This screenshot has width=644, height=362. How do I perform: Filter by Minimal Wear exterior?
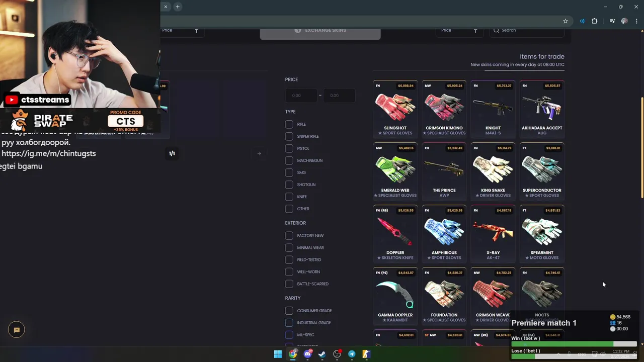pos(289,247)
